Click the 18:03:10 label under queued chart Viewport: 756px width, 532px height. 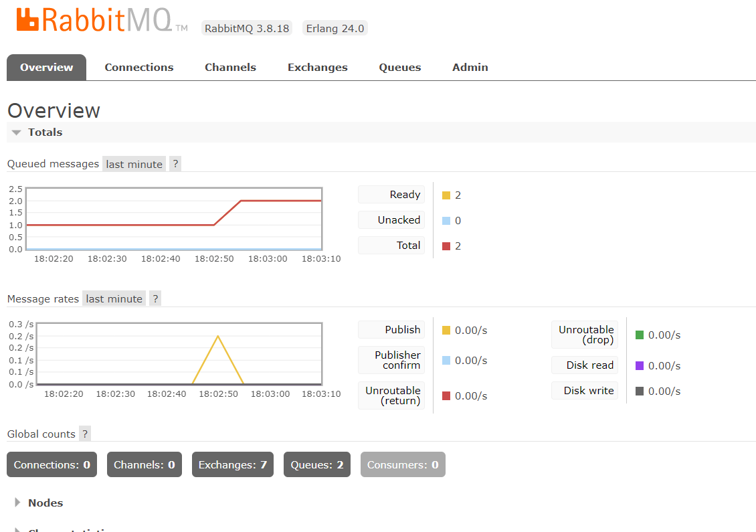point(321,259)
